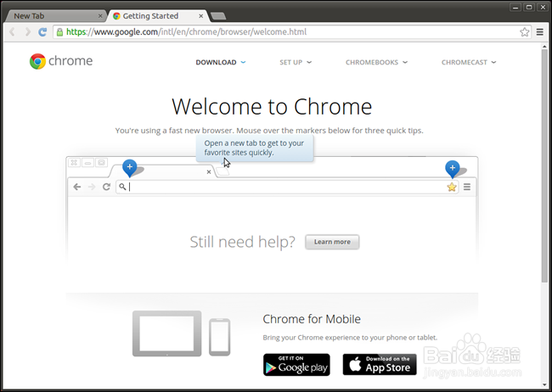The height and width of the screenshot is (392, 552).
Task: Click the Welcome to Chrome heading
Action: pyautogui.click(x=272, y=107)
